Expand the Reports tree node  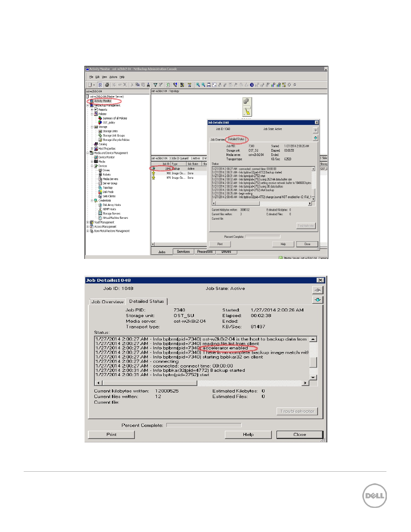click(x=92, y=109)
